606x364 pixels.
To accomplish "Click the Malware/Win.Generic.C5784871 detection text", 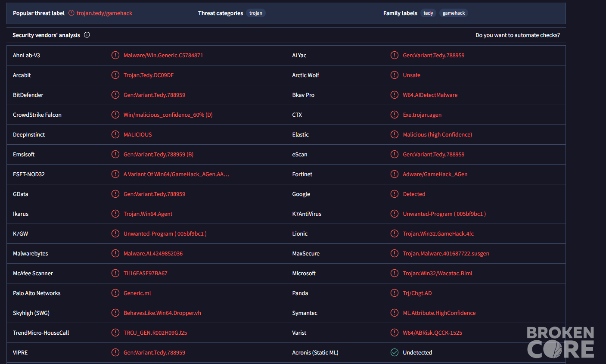I will pos(163,55).
